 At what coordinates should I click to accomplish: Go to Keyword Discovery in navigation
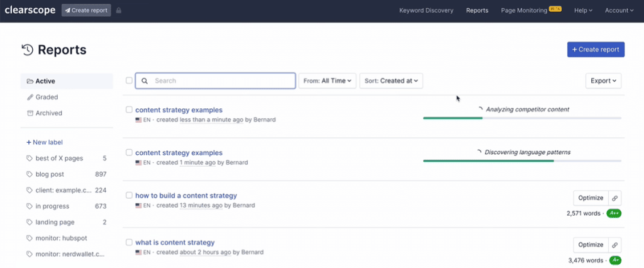tap(426, 11)
